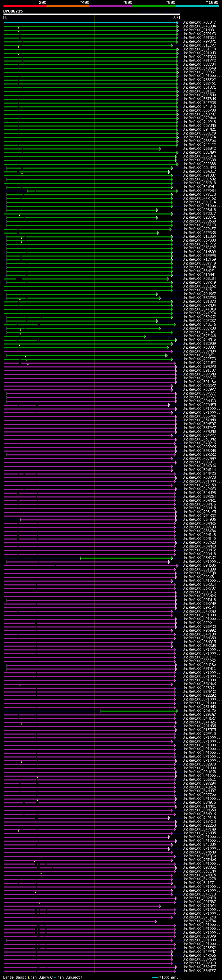The image size is (222, 980).
Task: Open hit label UniRef100_Q59IV3
Action: [199, 34]
